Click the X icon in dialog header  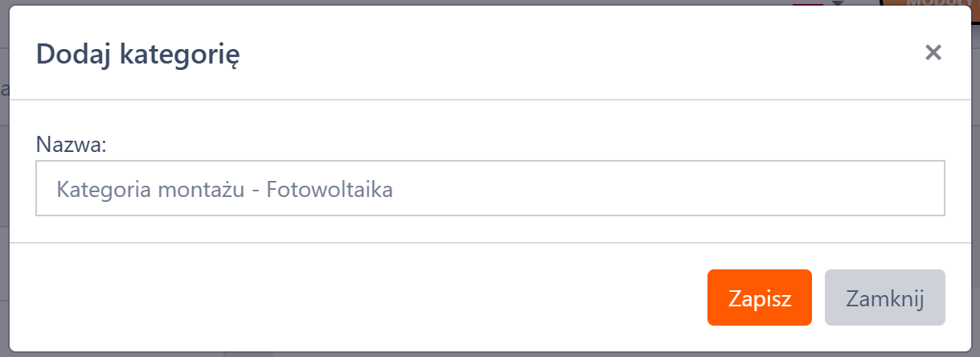point(933,53)
